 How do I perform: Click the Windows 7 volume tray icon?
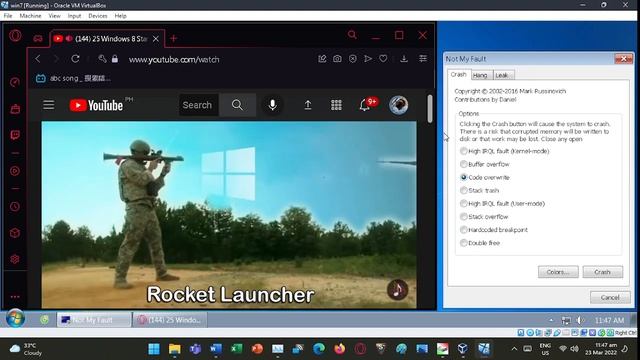pos(580,320)
